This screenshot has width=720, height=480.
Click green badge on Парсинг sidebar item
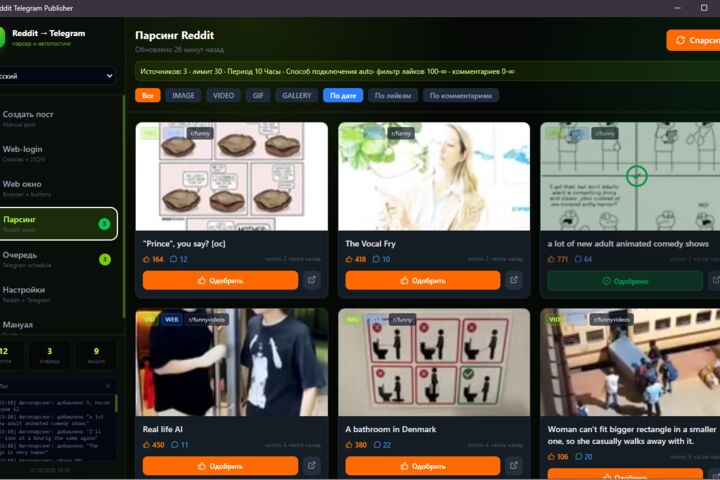[104, 224]
